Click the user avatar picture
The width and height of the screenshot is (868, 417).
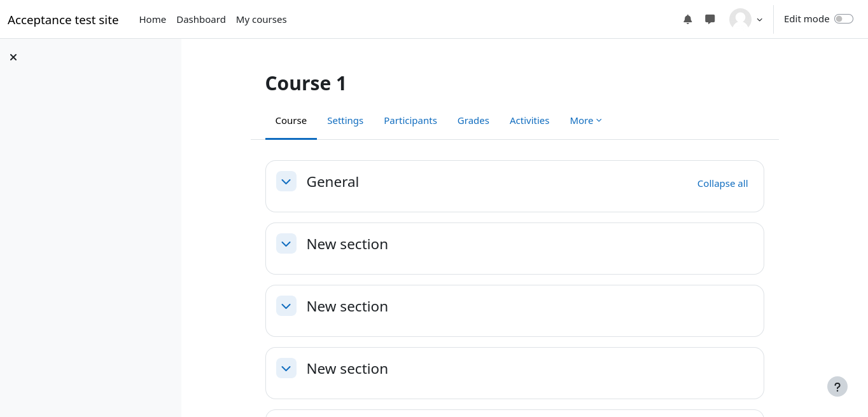(740, 19)
